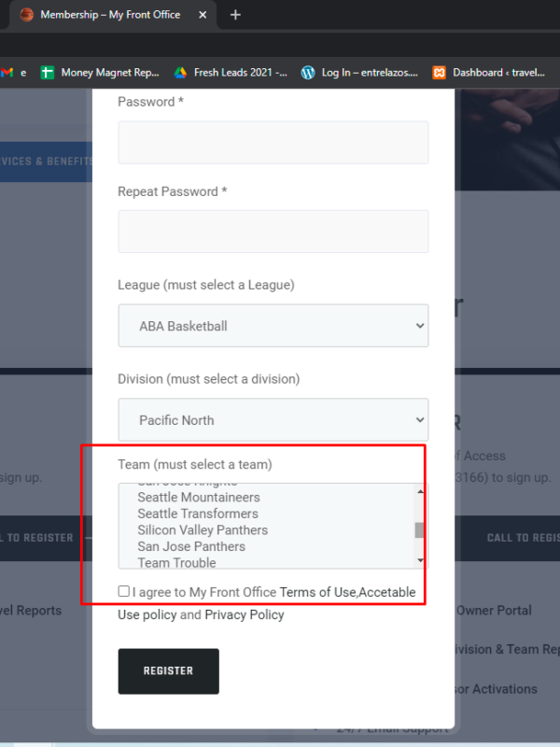Select Seattle Mountaineers in team list
The width and height of the screenshot is (560, 747).
click(199, 498)
